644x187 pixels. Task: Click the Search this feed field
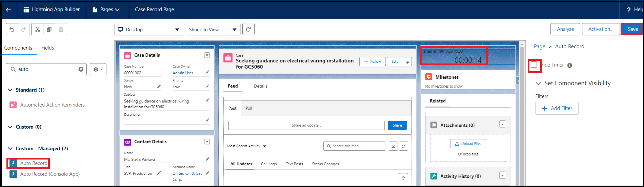[x=354, y=146]
